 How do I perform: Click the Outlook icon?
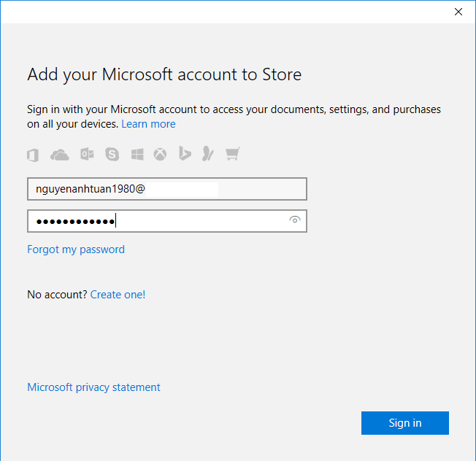(87, 155)
